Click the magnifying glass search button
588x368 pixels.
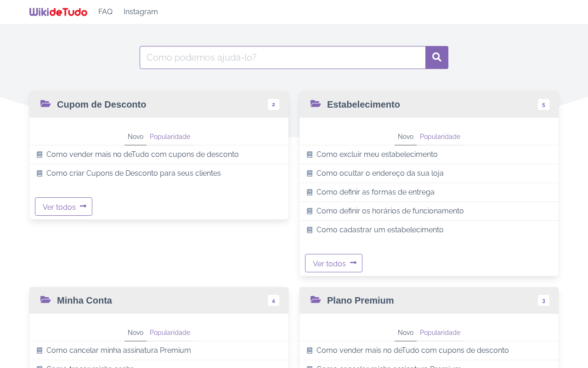click(437, 57)
